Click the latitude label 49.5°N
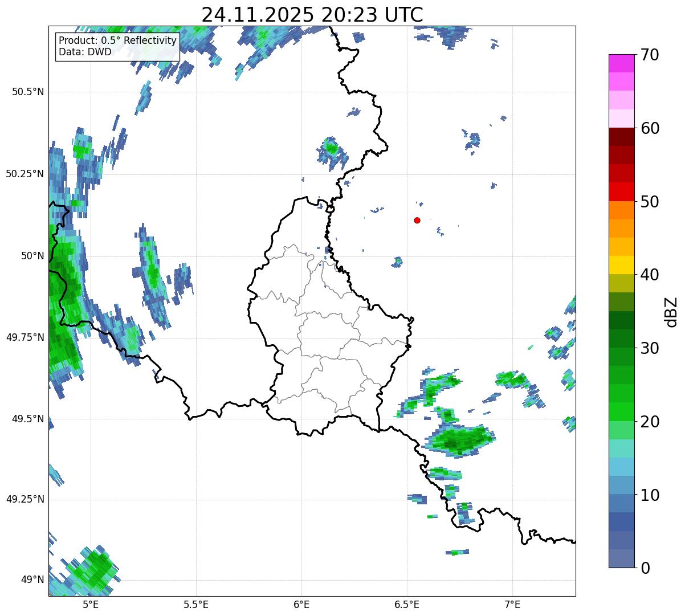 tap(28, 419)
